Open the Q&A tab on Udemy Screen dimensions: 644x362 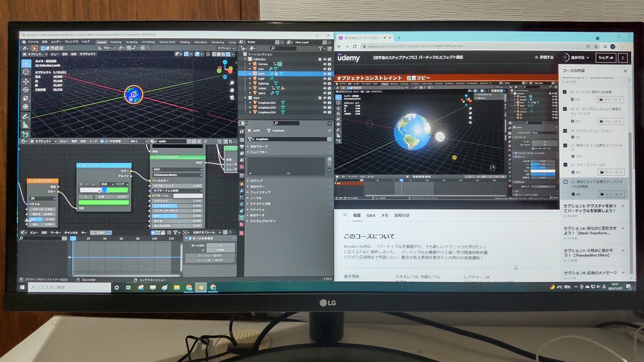pos(371,215)
